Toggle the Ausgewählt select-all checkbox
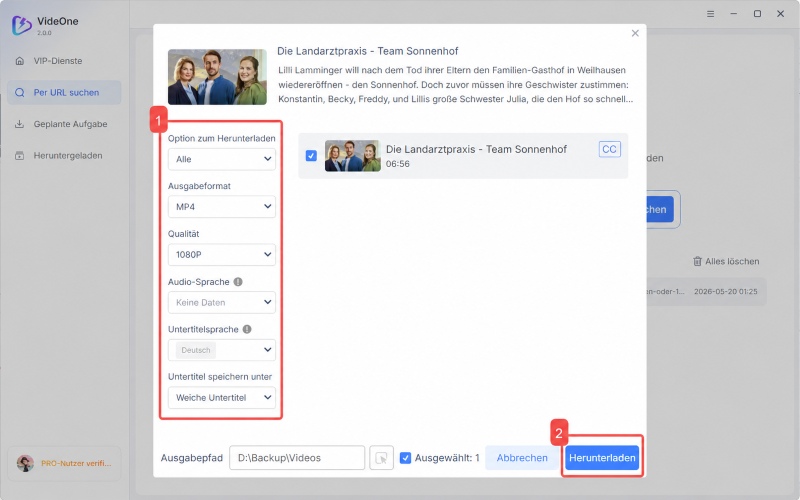Screen dimensions: 800x500 pos(405,458)
